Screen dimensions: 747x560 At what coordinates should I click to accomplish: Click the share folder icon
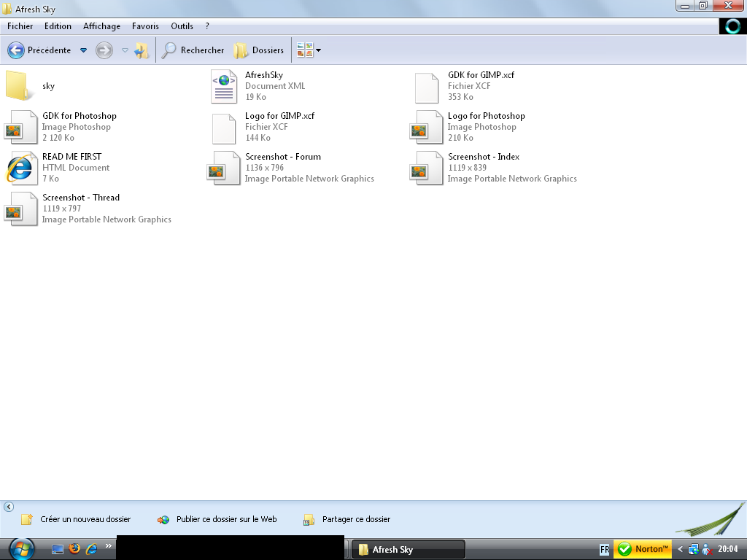point(309,520)
